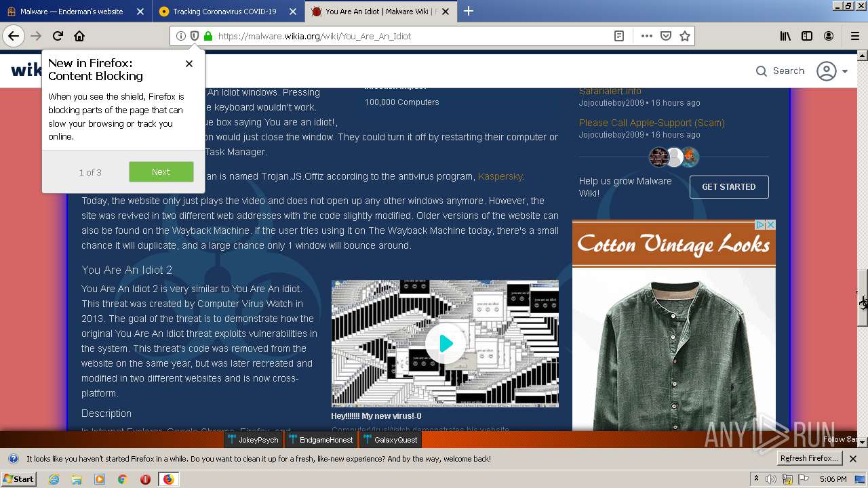Open the Firefox Account icon
Screen dimensions: 868x488
click(829, 36)
